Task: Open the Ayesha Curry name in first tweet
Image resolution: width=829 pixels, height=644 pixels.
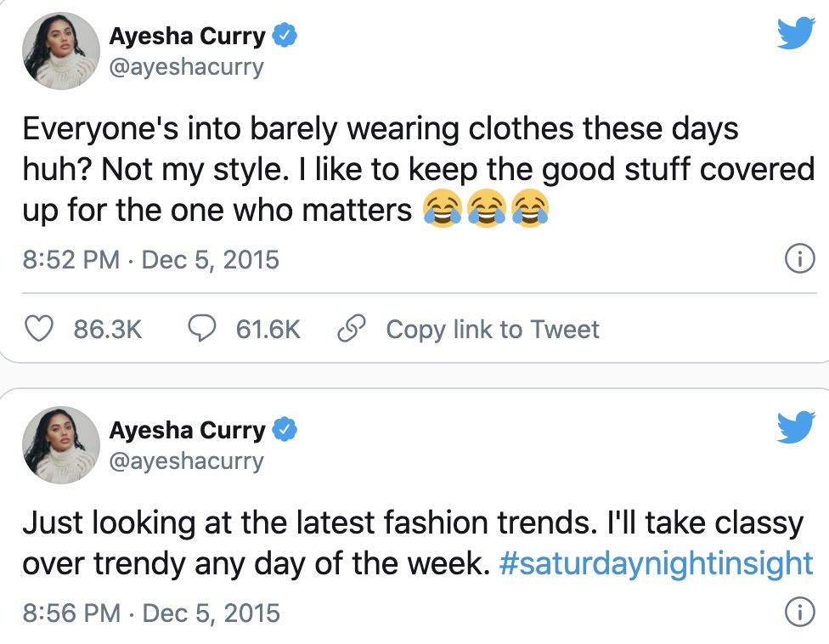Action: [x=187, y=37]
